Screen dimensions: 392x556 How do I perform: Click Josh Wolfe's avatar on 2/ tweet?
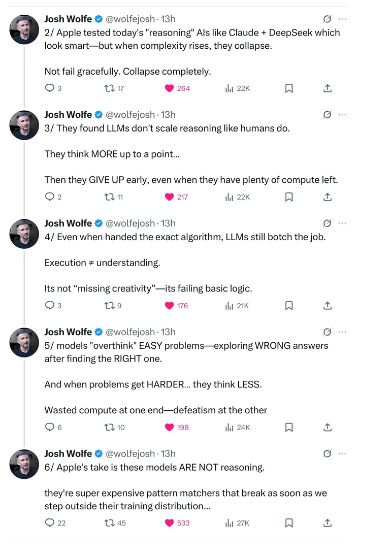[x=24, y=29]
